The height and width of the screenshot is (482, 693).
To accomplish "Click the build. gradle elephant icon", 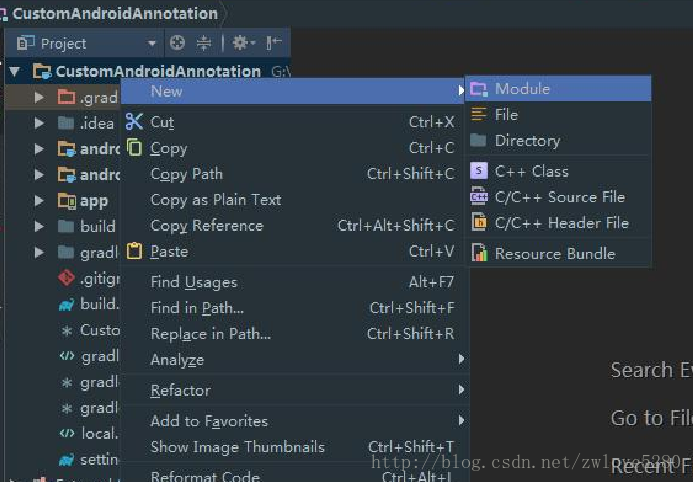I will coord(66,304).
